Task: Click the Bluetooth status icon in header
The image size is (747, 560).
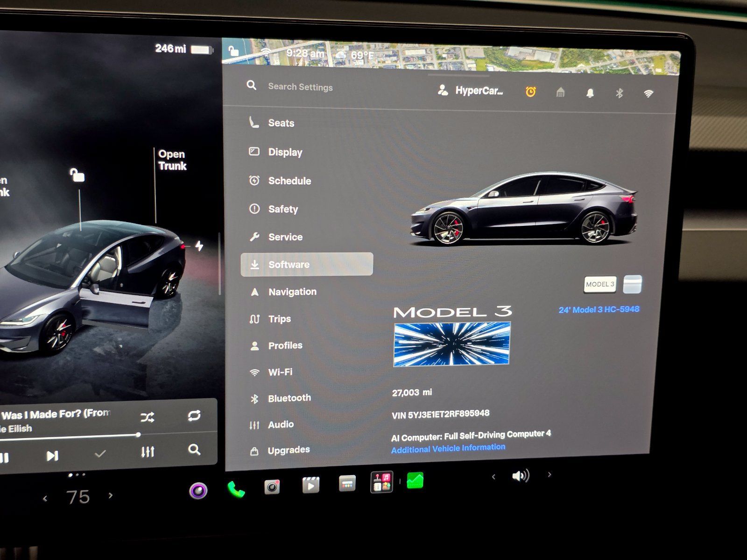Action: click(x=620, y=93)
